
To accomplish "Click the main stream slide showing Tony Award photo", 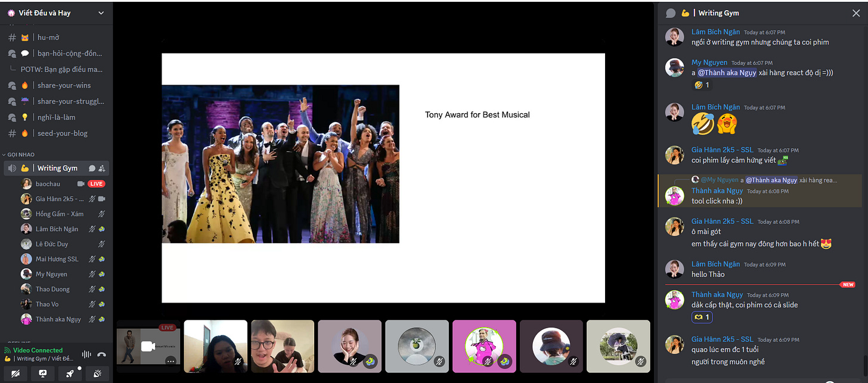I will click(383, 178).
